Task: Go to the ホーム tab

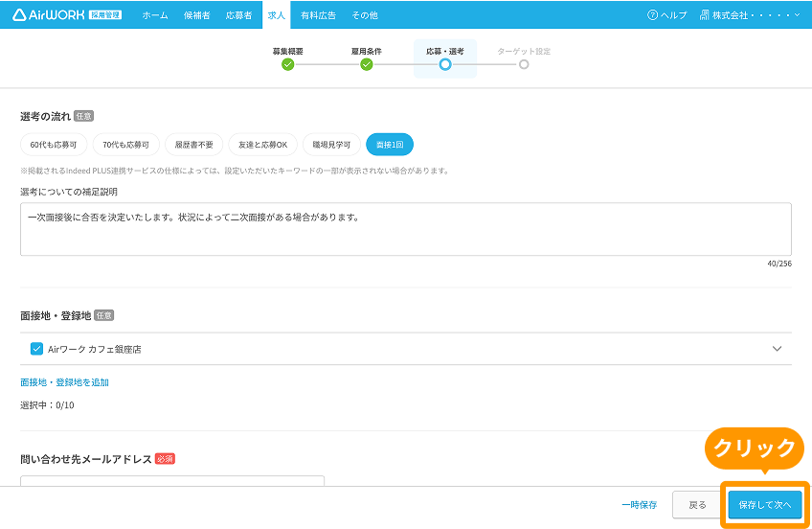Action: pos(155,15)
